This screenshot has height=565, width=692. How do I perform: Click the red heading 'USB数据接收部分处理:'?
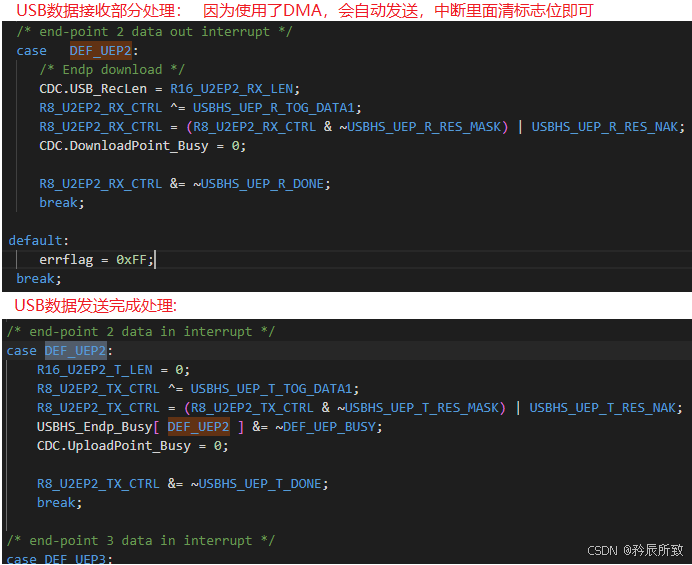tap(99, 11)
